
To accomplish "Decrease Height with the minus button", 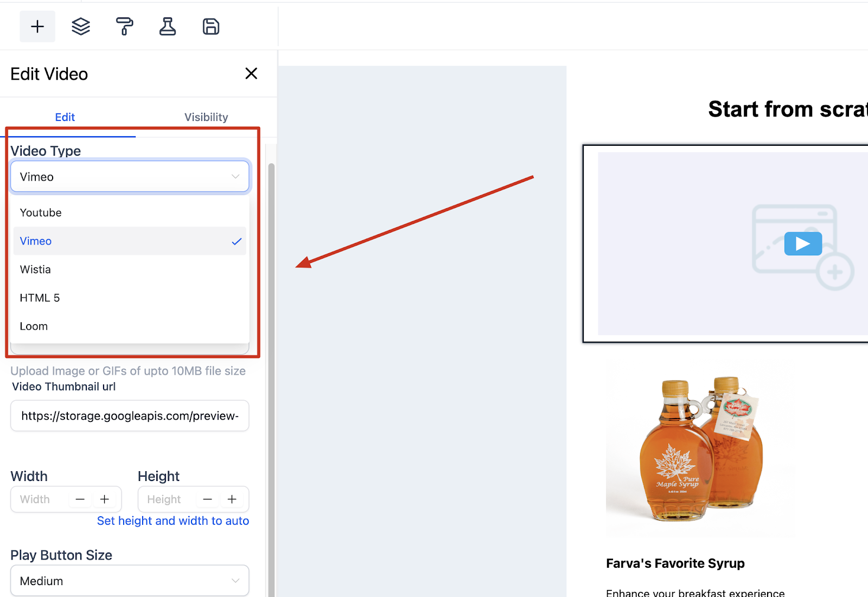I will (207, 499).
